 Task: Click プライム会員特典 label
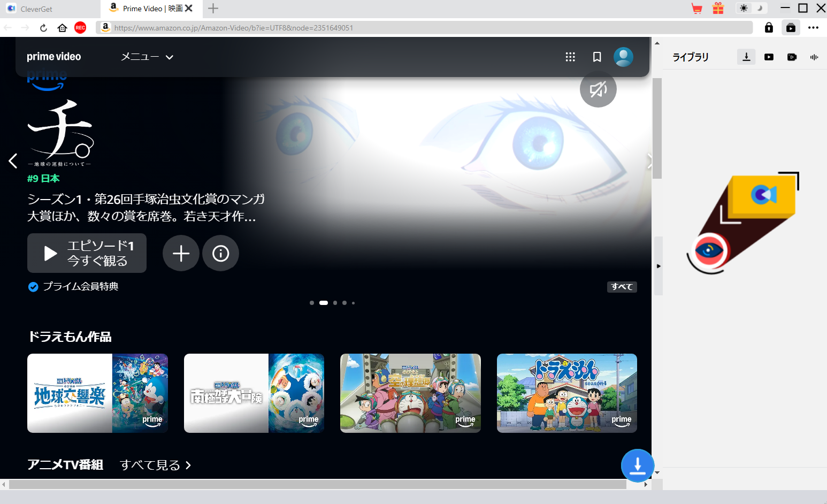(81, 287)
